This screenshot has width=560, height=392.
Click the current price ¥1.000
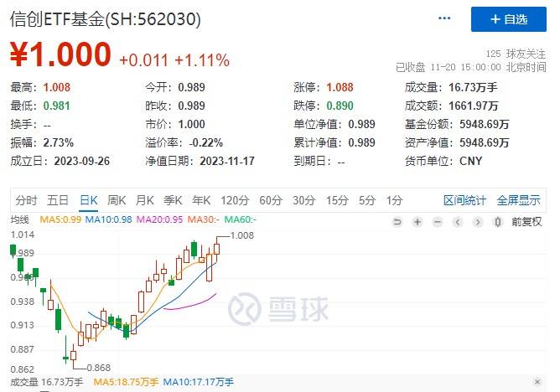tap(60, 54)
